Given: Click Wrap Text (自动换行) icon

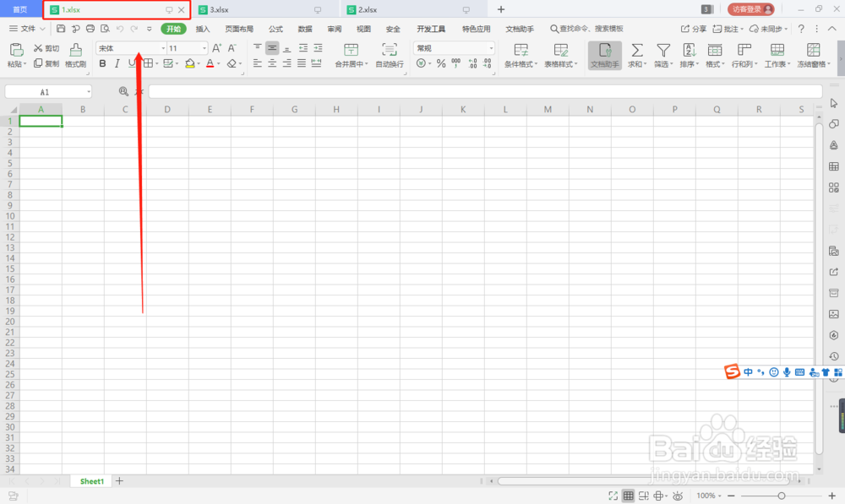Looking at the screenshot, I should pos(389,50).
